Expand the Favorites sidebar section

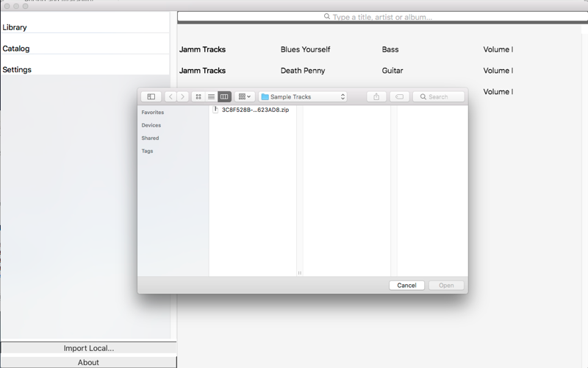click(x=153, y=113)
